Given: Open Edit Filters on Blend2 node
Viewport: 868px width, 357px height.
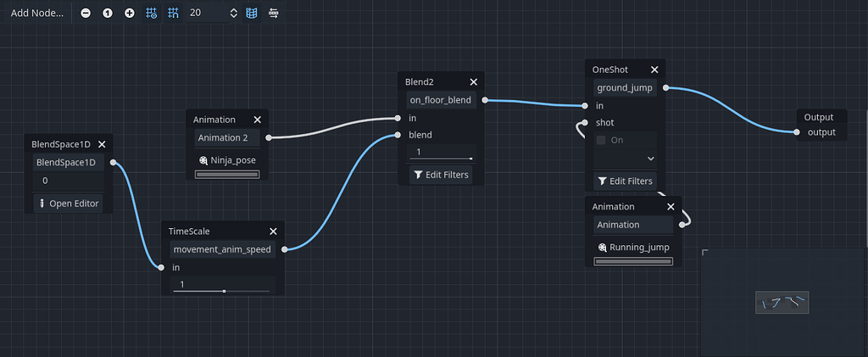Looking at the screenshot, I should [x=441, y=175].
